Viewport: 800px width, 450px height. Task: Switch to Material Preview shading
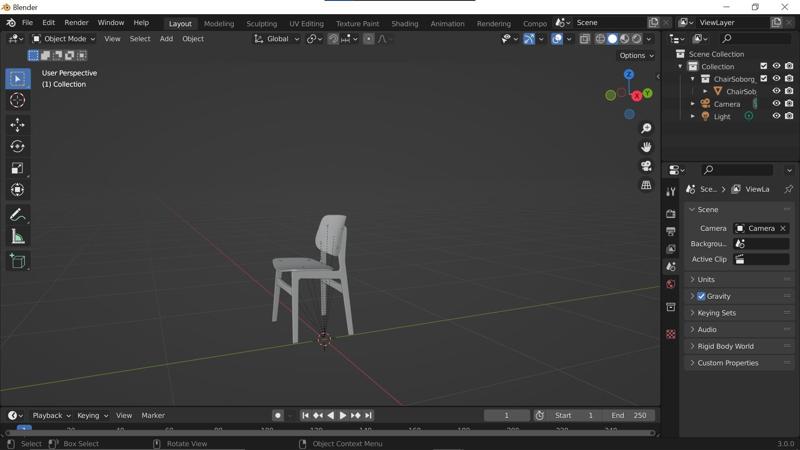(624, 39)
